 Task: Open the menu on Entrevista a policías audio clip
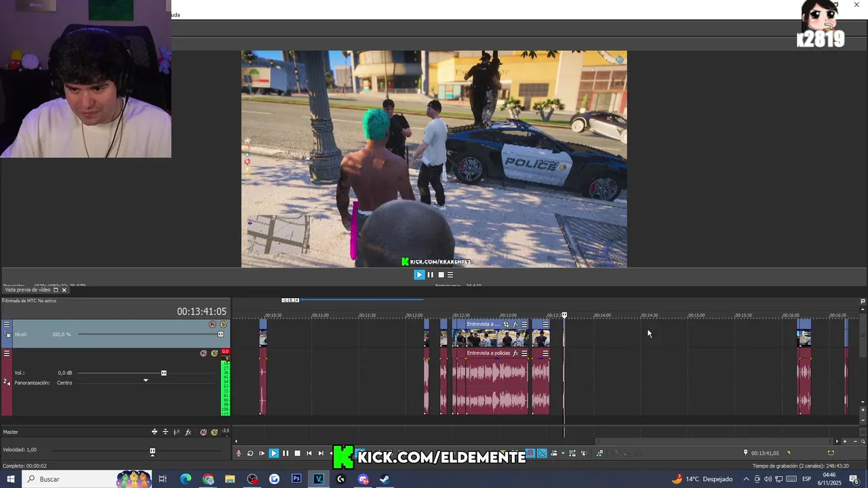pos(524,353)
